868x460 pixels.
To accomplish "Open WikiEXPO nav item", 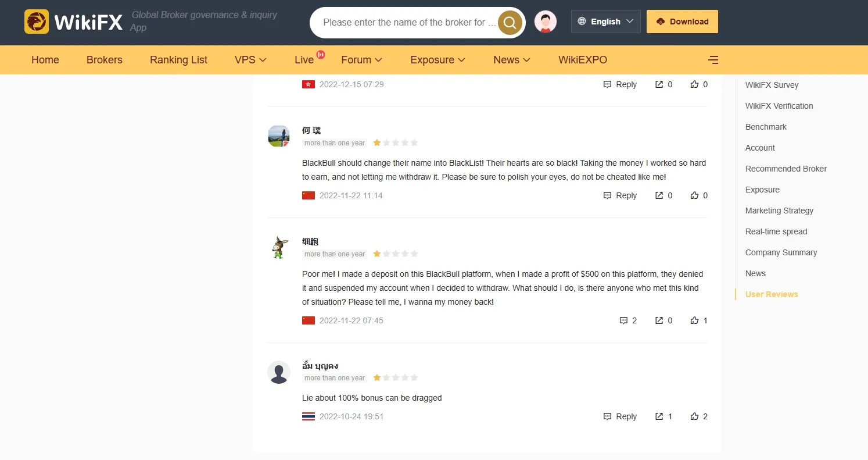I will point(583,60).
